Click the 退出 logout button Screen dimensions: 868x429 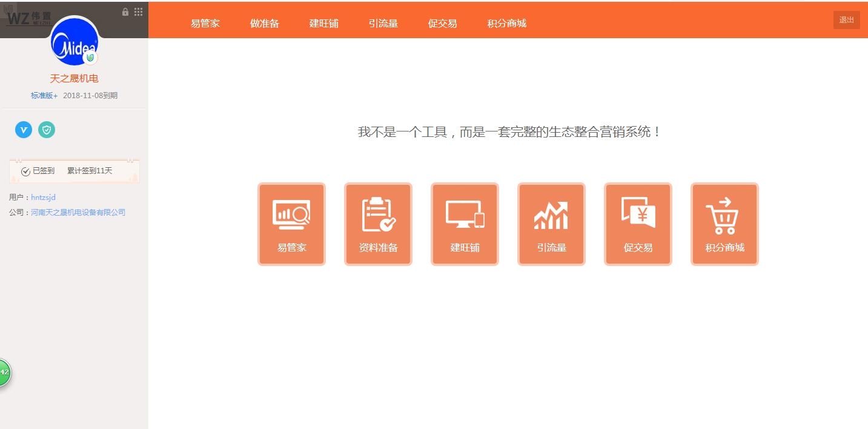(x=846, y=20)
